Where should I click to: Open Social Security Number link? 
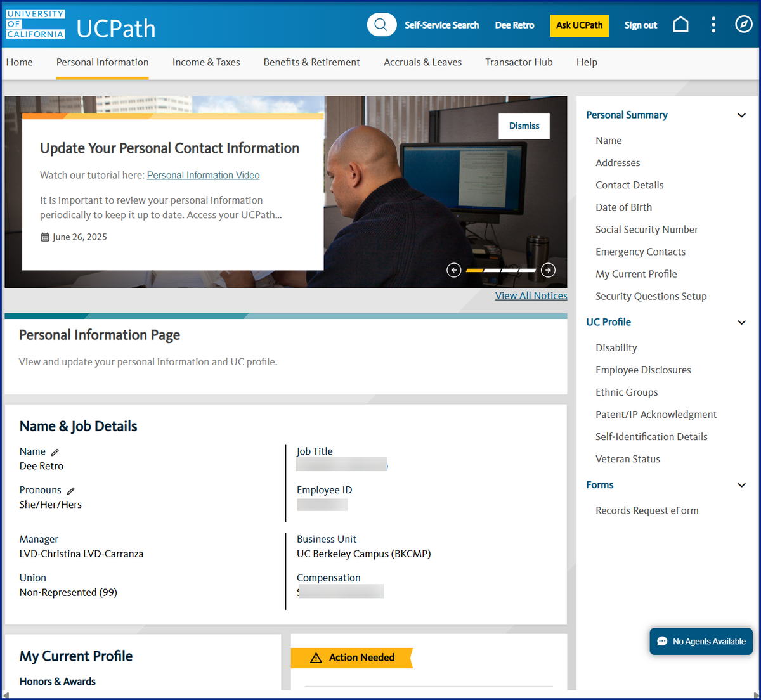point(647,230)
